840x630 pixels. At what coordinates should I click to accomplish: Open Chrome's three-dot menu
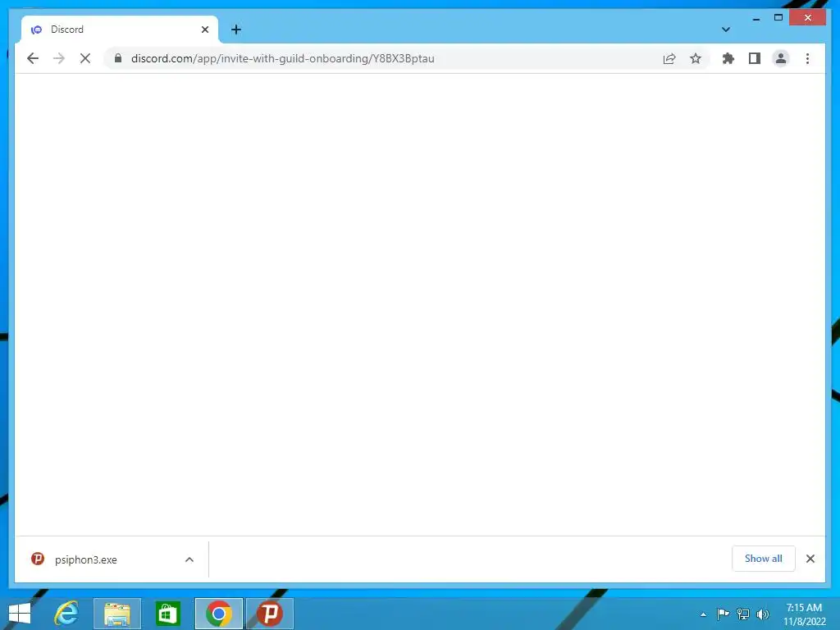click(807, 58)
